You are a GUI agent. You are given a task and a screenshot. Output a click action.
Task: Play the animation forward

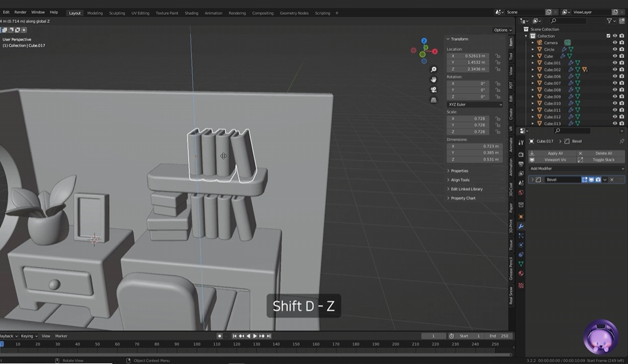[255, 336]
